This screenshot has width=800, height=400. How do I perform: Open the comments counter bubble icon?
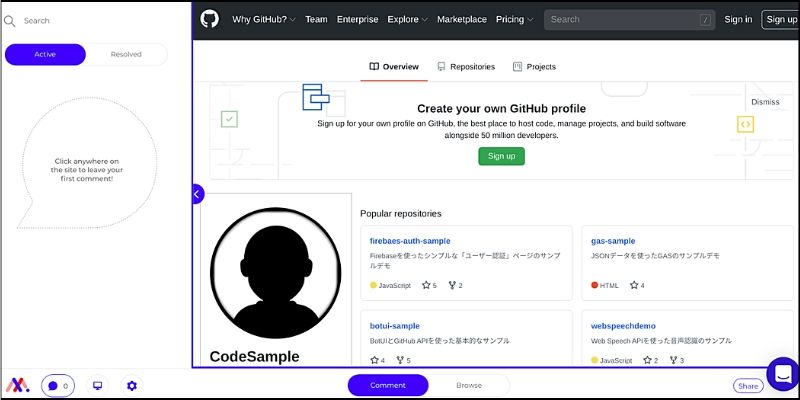pos(58,386)
